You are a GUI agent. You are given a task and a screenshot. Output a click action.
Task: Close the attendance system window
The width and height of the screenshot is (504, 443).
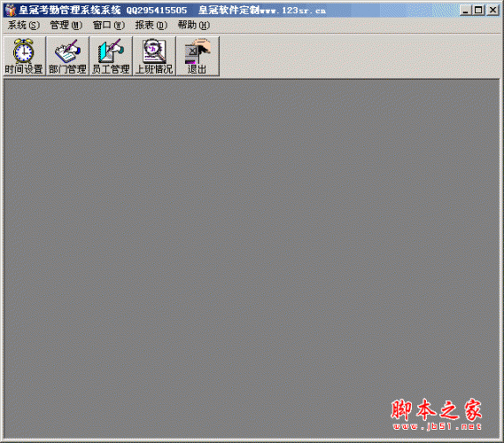(492, 11)
